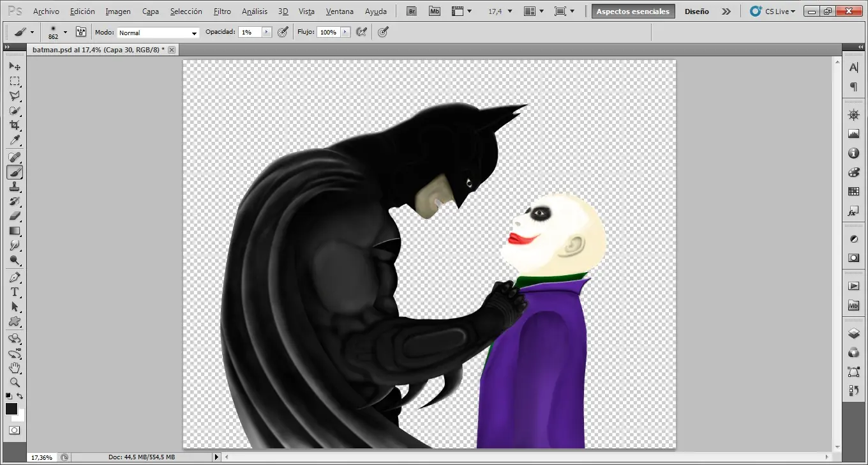Activate the Aspectos esenciales workspace
The height and width of the screenshot is (465, 868).
[632, 11]
